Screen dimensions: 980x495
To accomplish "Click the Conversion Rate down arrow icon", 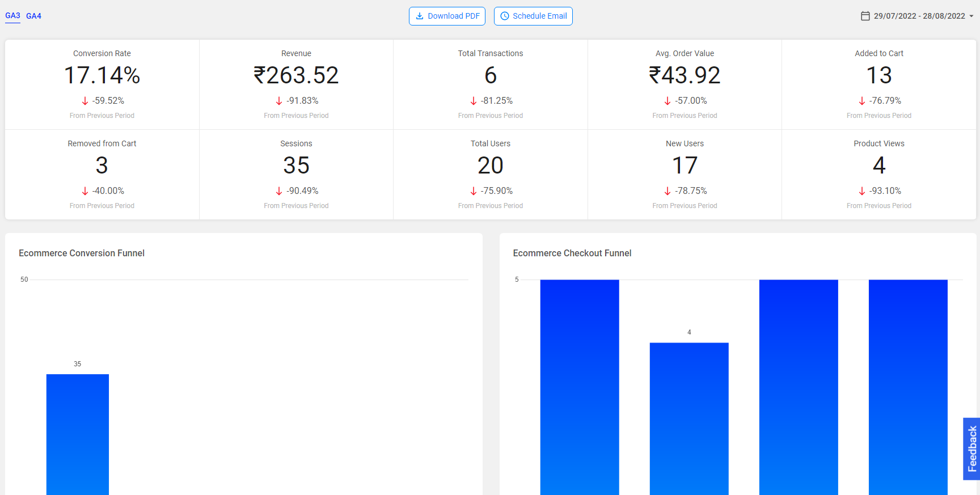I will [85, 101].
